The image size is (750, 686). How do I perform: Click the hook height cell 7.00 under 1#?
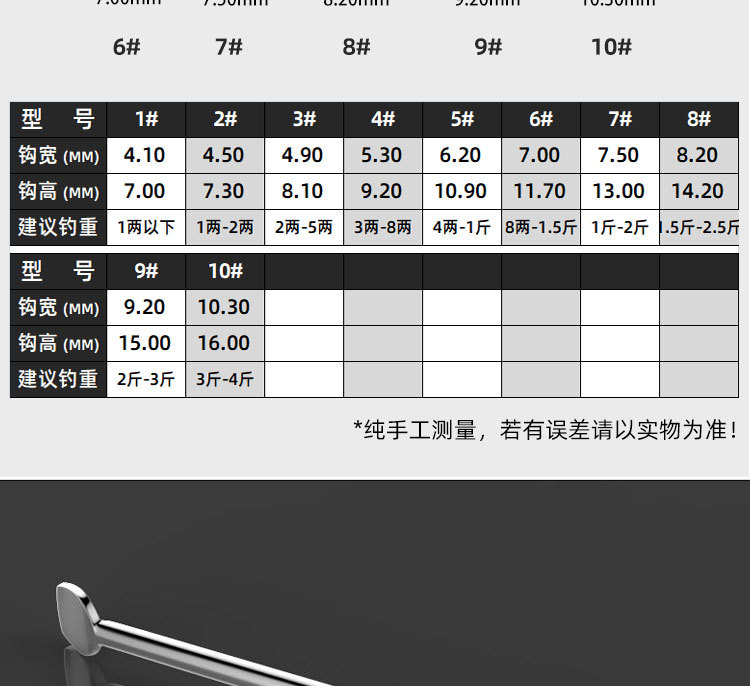(x=146, y=191)
